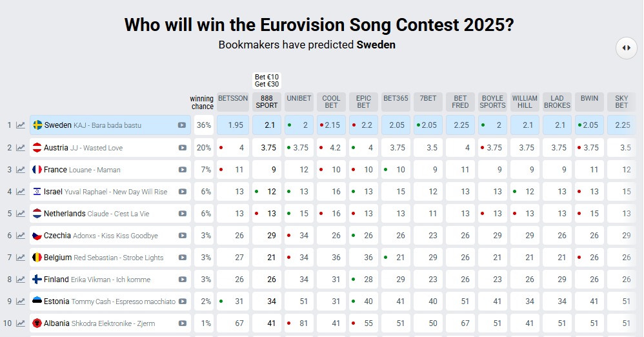Click Sweden's 888 Sport odds 2.1
The image size is (644, 337).
pos(267,125)
